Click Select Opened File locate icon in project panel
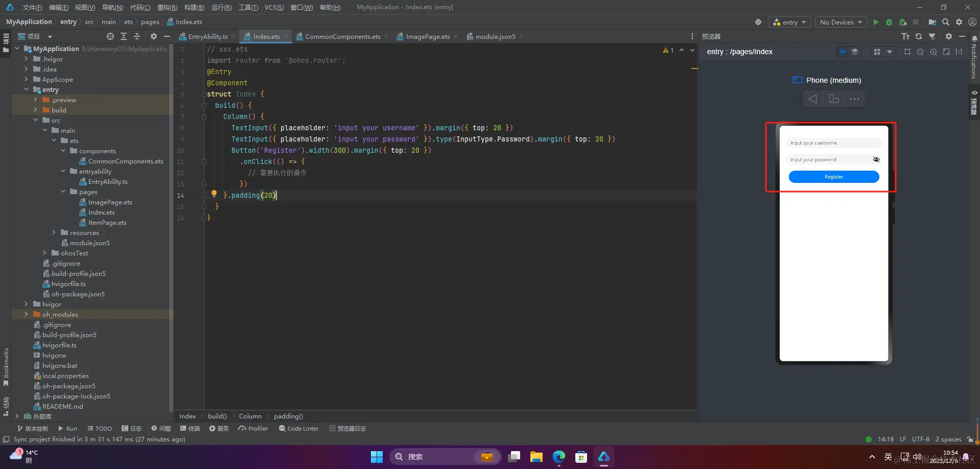 click(x=110, y=36)
